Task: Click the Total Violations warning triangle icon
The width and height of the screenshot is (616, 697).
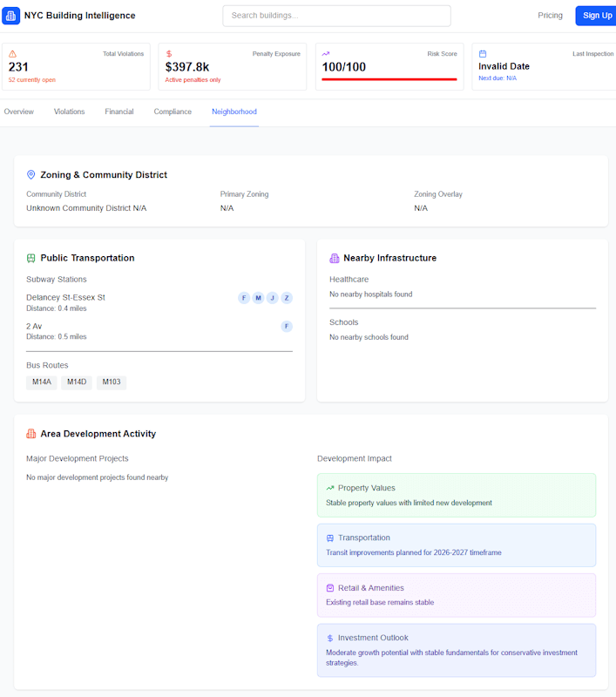Action: tap(12, 53)
